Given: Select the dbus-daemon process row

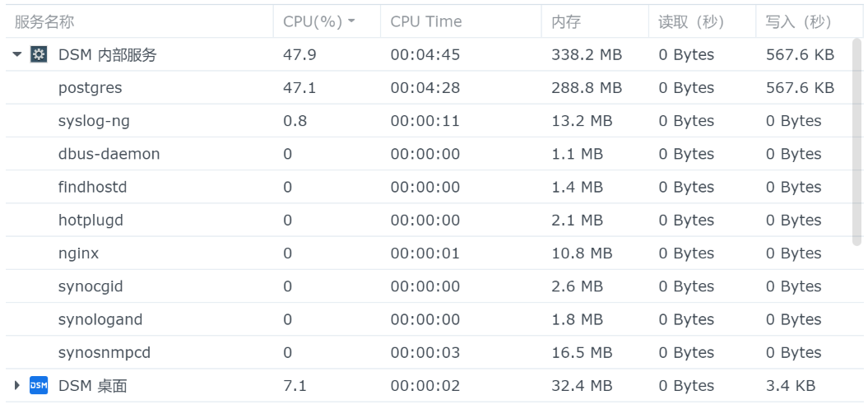Looking at the screenshot, I should click(429, 154).
